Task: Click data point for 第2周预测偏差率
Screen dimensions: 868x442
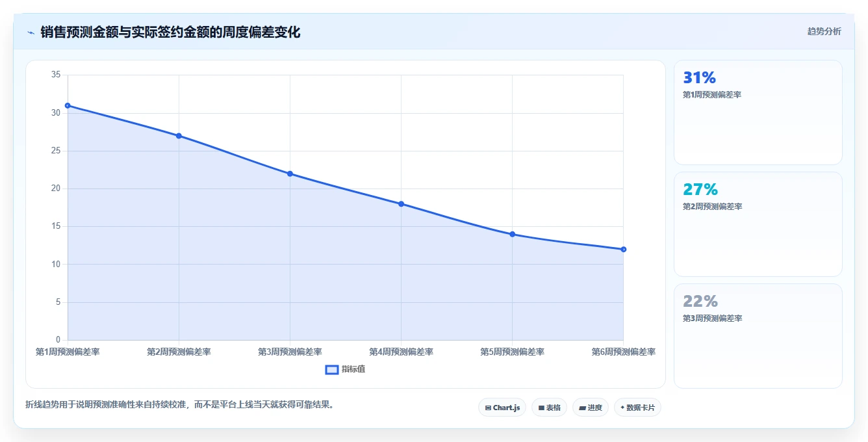Action: pos(179,136)
